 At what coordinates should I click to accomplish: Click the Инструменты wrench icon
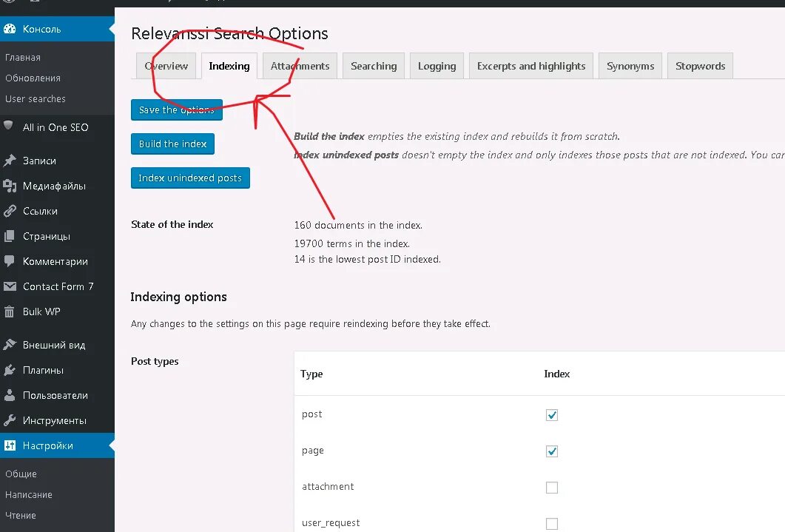tap(10, 420)
